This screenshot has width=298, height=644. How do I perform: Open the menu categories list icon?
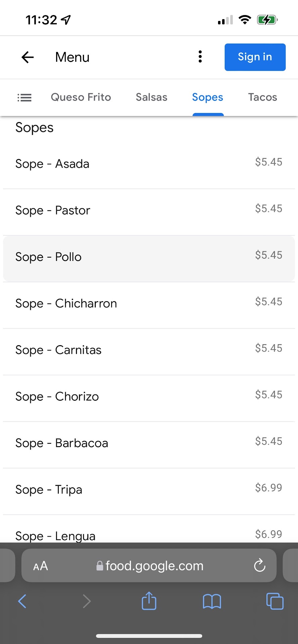click(25, 98)
